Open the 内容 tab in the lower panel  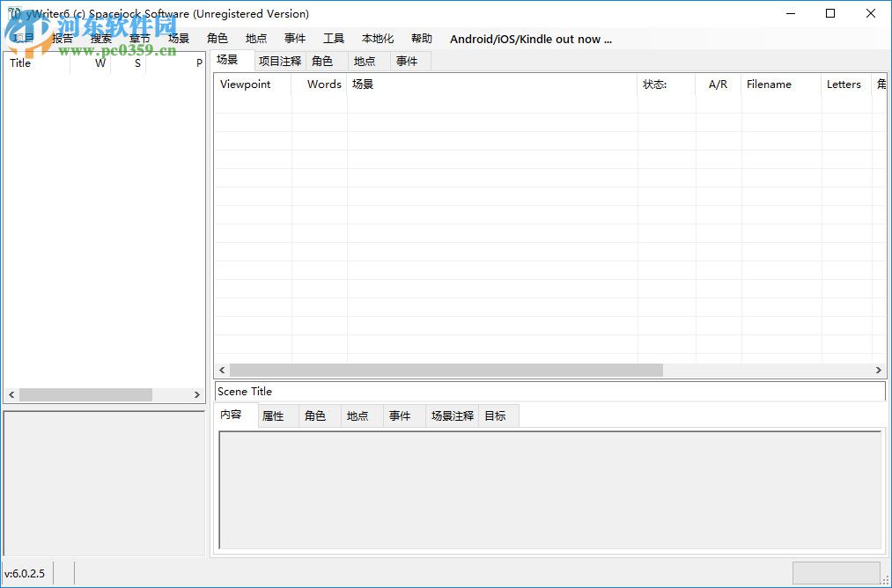tap(232, 415)
